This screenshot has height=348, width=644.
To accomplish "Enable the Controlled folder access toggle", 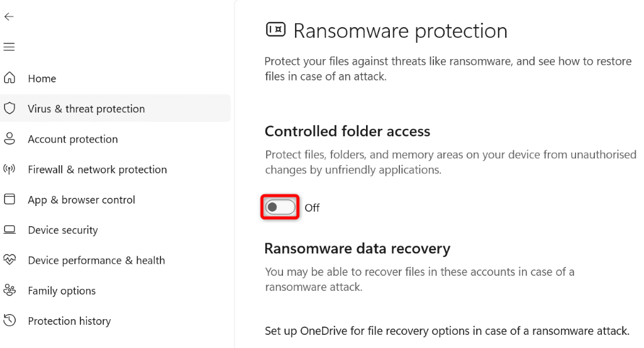I will [280, 207].
